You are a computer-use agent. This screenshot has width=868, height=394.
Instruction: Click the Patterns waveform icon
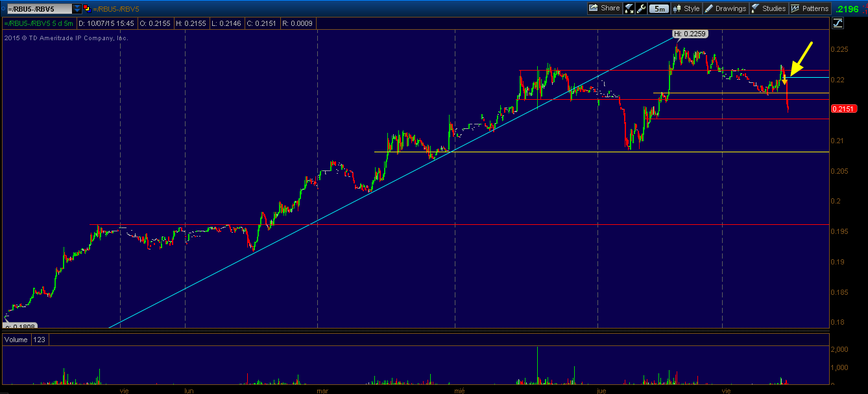click(794, 8)
